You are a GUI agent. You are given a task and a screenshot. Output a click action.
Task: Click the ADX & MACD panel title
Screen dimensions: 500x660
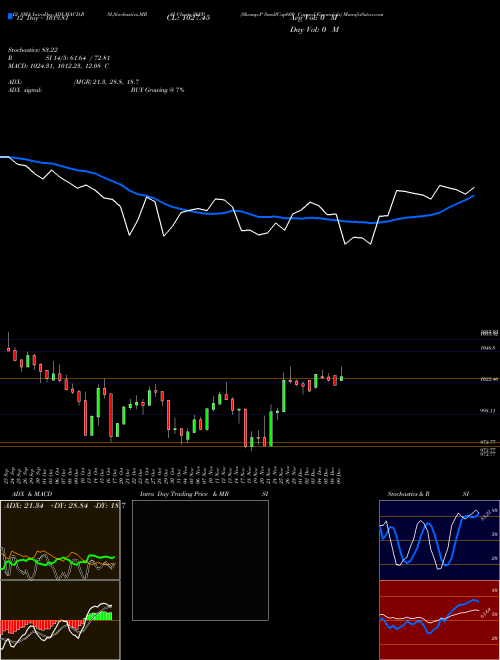coord(32,494)
